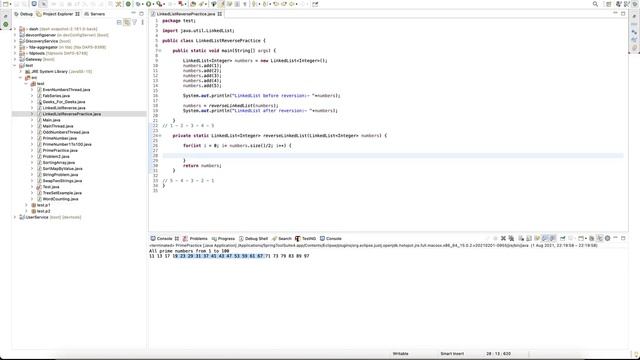Open the Debug Shell tab
Viewport: 640px width, 360px height.
[253, 238]
